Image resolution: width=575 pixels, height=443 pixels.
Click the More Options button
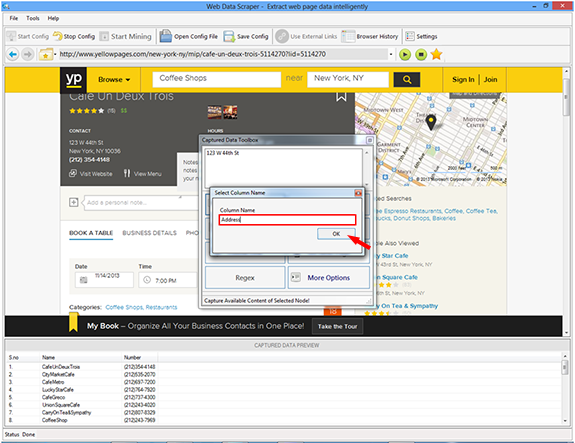329,278
